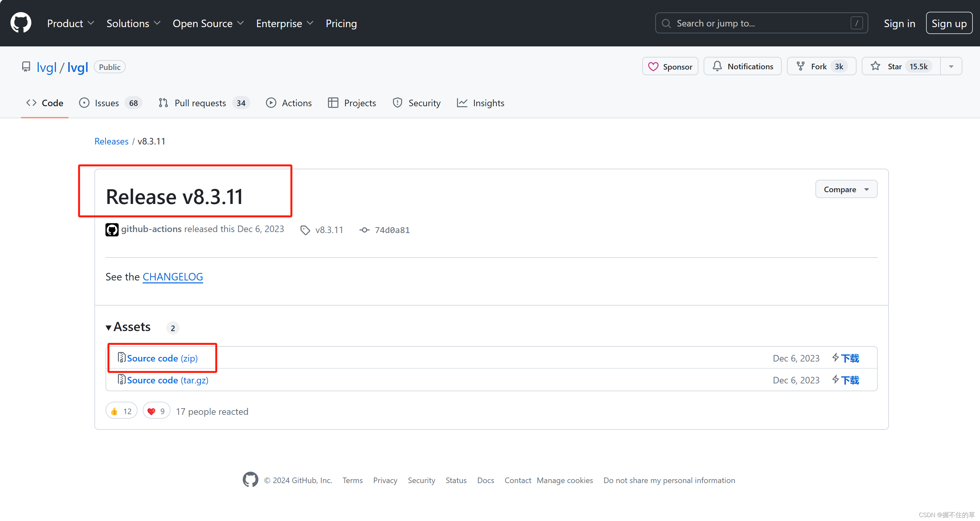Open the Pricing page
Image resolution: width=980 pixels, height=521 pixels.
click(x=341, y=24)
